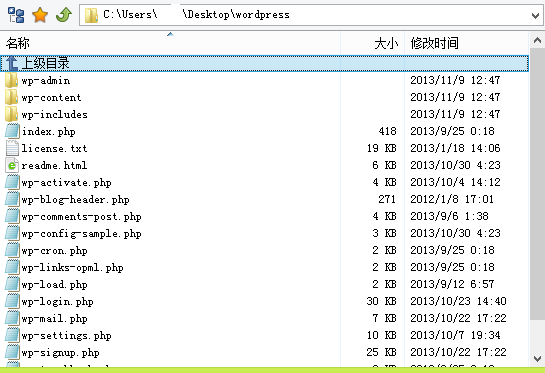Select the wp-signup.php file name
545x373 pixels.
point(60,353)
